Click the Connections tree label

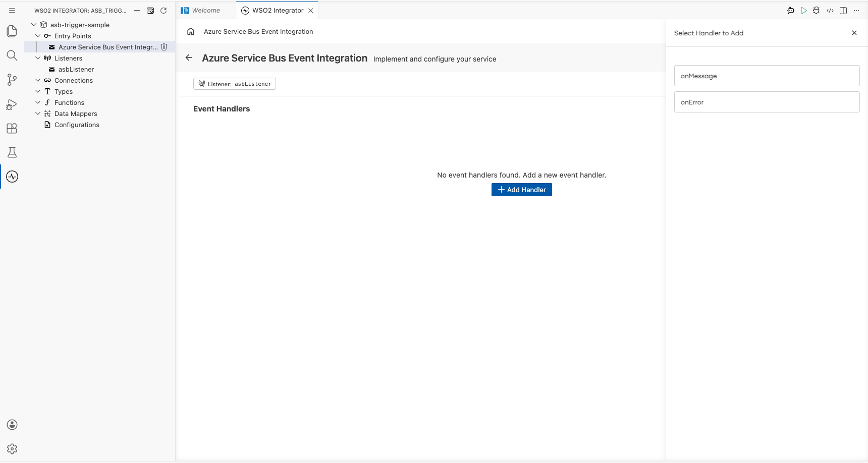click(74, 80)
